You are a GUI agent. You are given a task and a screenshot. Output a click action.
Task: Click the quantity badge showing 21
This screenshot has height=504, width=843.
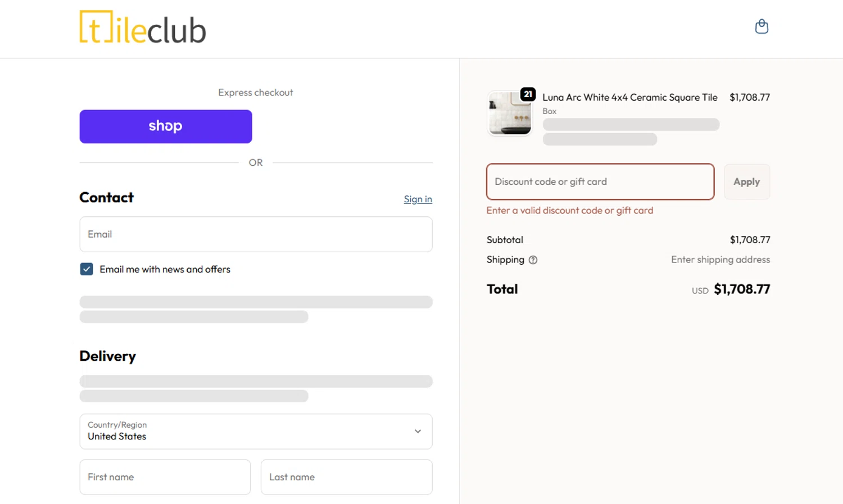[x=528, y=94]
